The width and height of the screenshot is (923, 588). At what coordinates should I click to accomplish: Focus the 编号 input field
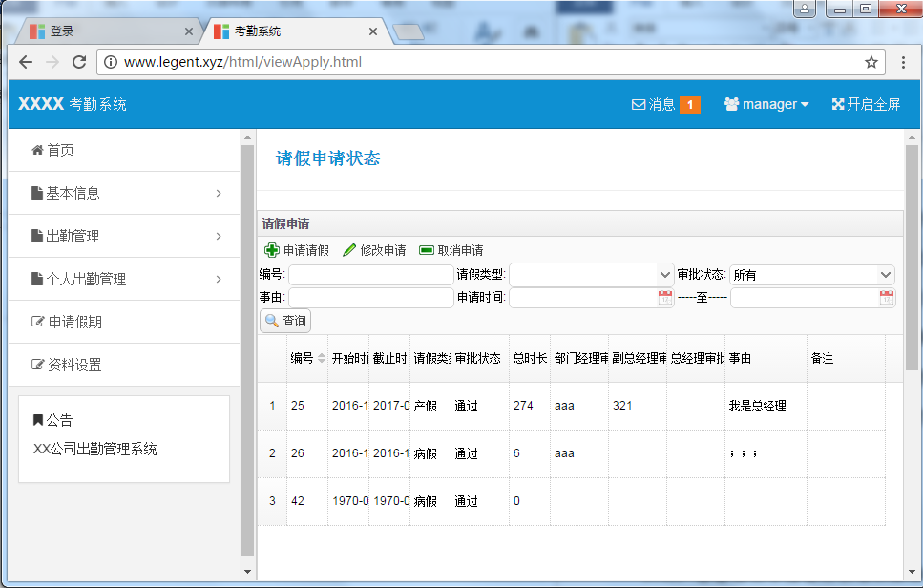(x=371, y=275)
